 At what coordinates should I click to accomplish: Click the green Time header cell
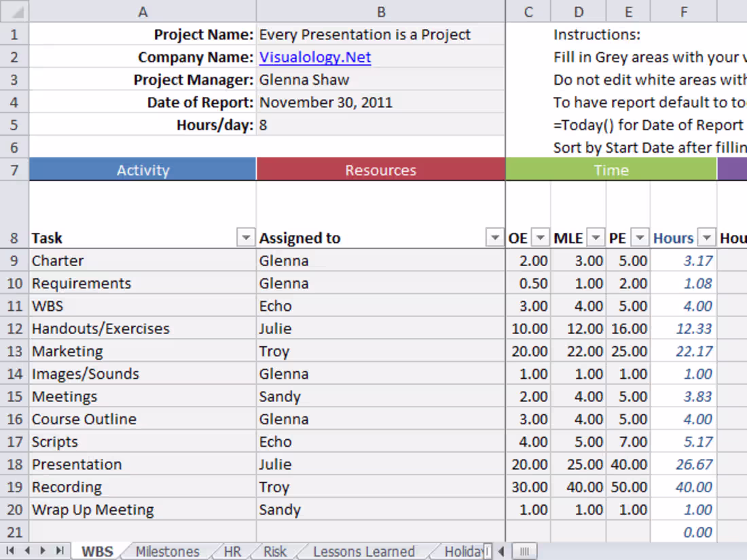(x=611, y=170)
